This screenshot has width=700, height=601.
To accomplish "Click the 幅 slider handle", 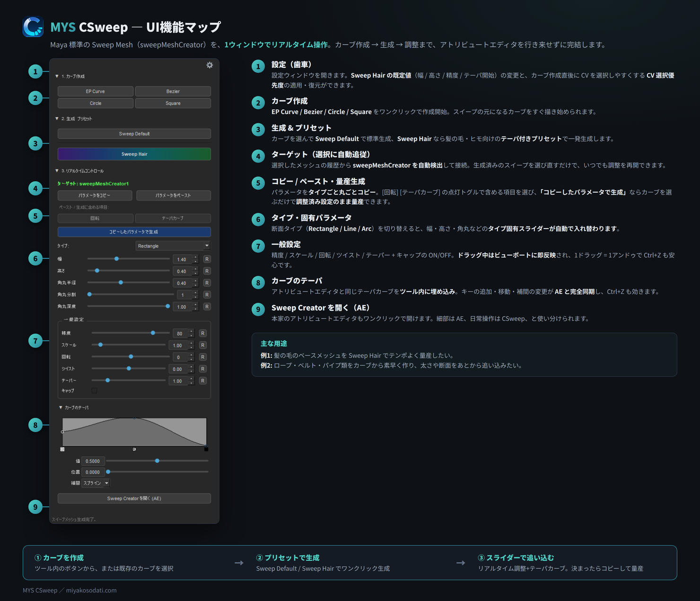I will [x=116, y=259].
